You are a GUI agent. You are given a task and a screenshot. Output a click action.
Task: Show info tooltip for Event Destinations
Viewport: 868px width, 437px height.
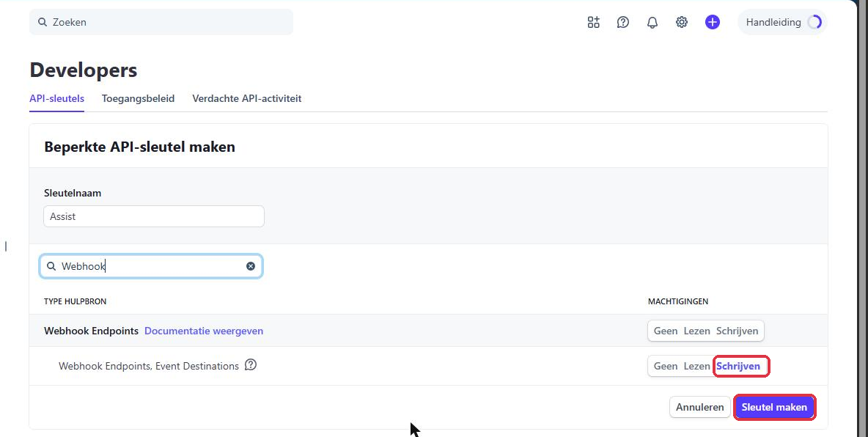[x=251, y=365]
